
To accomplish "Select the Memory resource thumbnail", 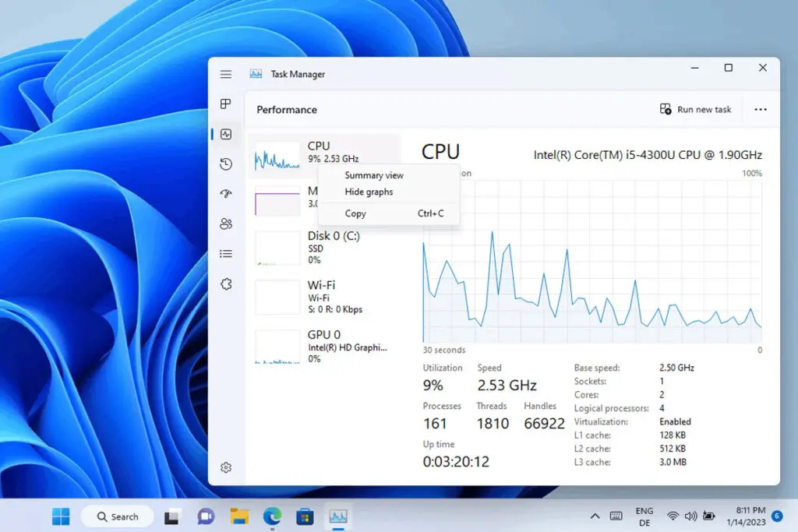I will (x=277, y=201).
